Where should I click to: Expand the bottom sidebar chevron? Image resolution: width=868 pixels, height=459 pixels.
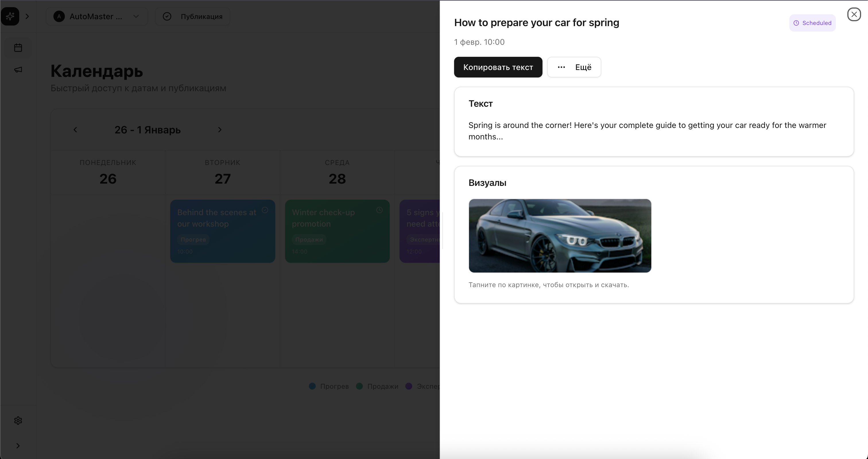coord(18,446)
